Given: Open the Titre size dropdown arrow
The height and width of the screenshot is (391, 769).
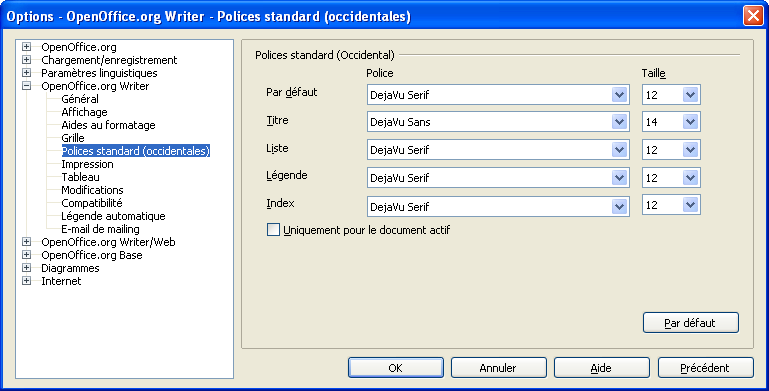Looking at the screenshot, I should [691, 122].
